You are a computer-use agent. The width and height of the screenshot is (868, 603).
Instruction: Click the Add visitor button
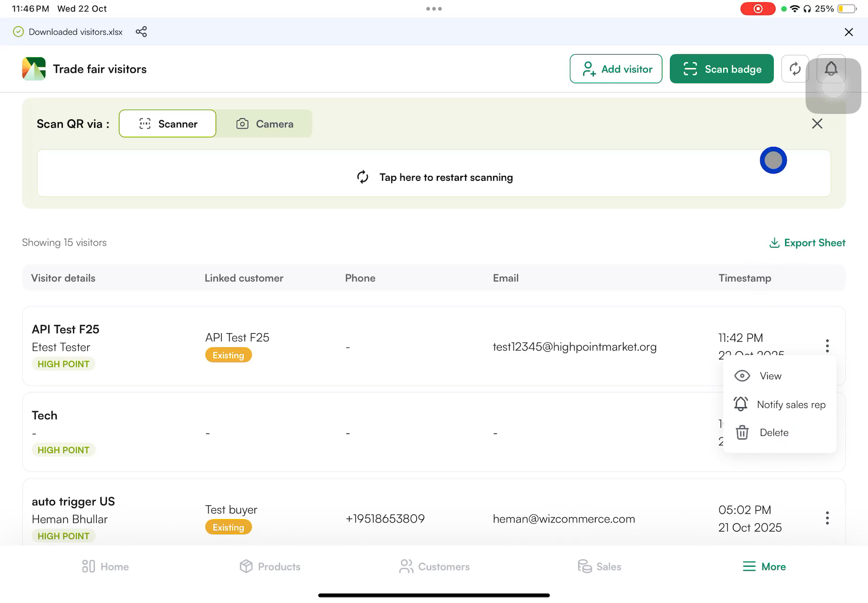tap(616, 69)
